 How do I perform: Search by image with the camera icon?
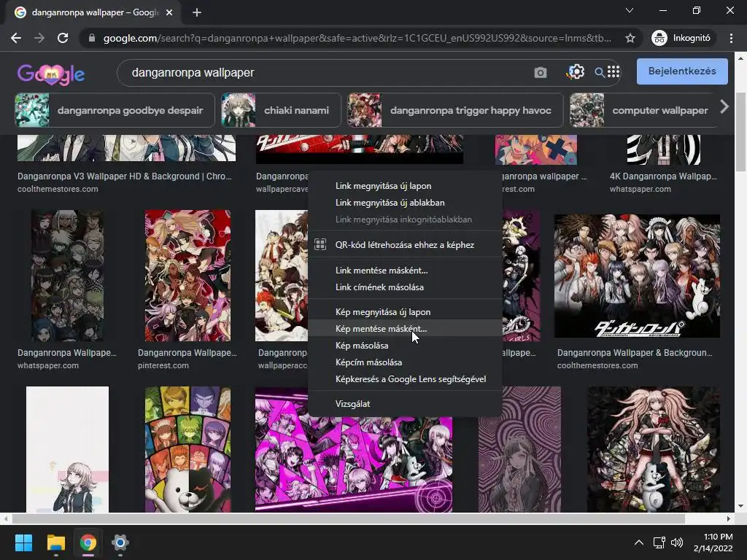pyautogui.click(x=541, y=72)
